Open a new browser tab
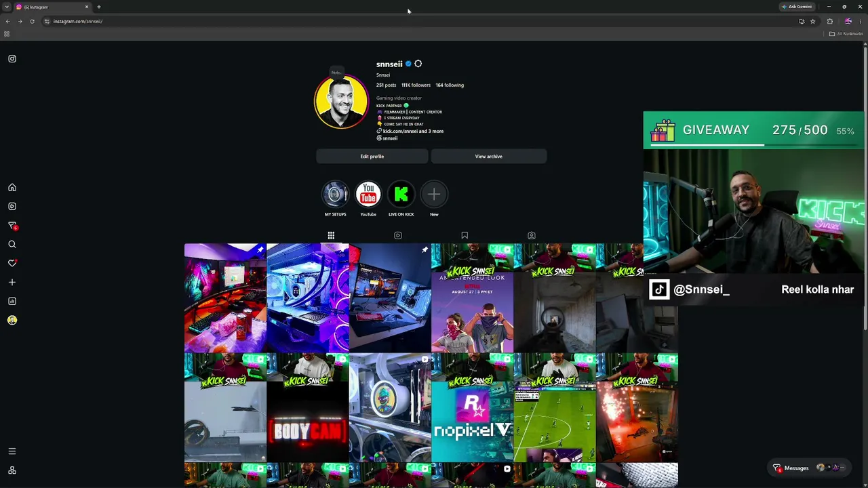 99,7
